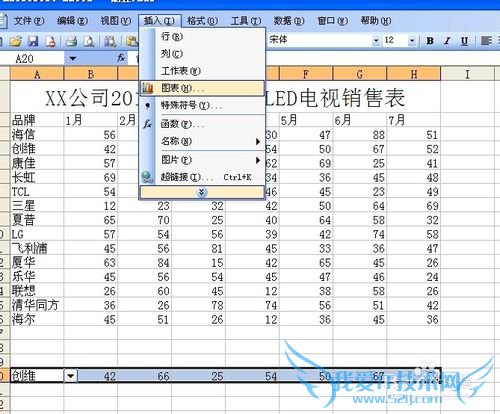Select the 海信 brand cell

[x=37, y=135]
